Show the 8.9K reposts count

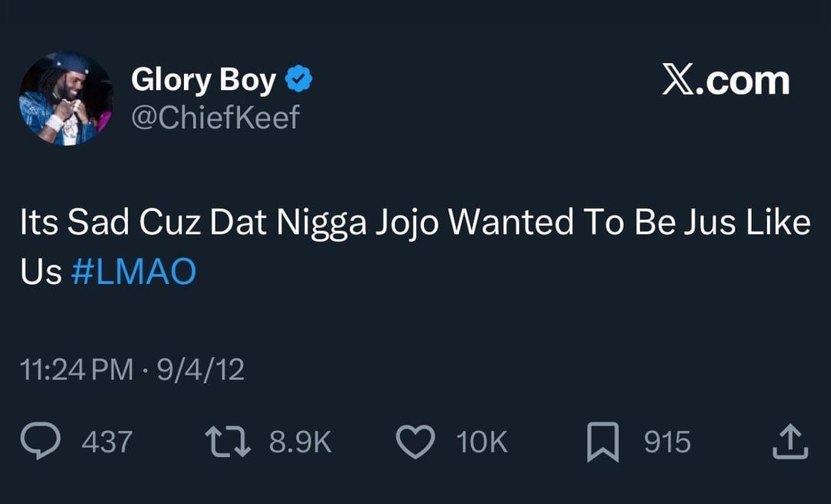coord(301,442)
